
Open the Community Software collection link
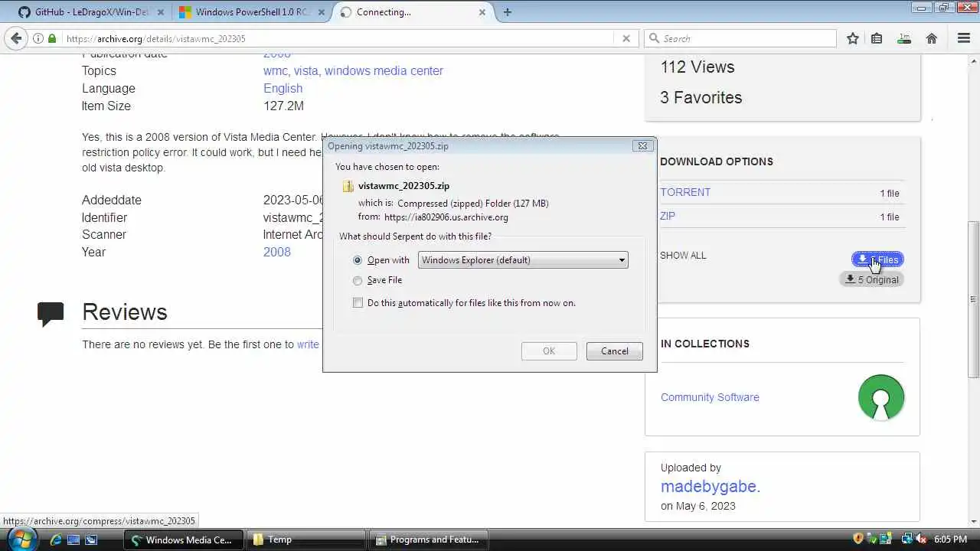click(x=710, y=397)
